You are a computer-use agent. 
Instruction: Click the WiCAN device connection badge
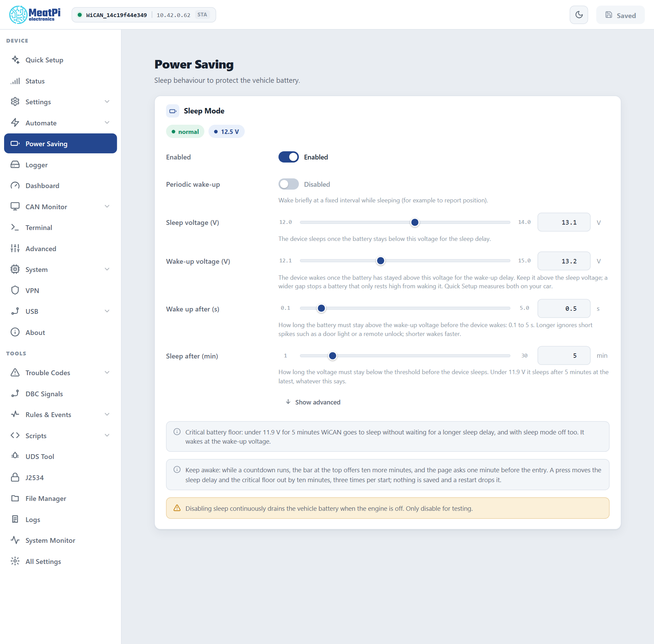point(144,15)
